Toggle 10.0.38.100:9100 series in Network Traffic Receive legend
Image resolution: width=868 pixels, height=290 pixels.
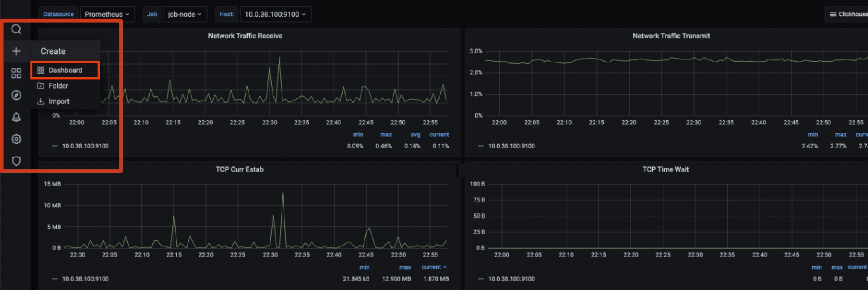pyautogui.click(x=85, y=146)
